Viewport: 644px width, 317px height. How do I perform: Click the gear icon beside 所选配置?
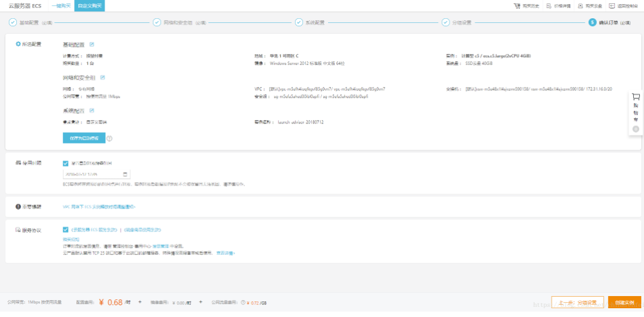coord(18,44)
